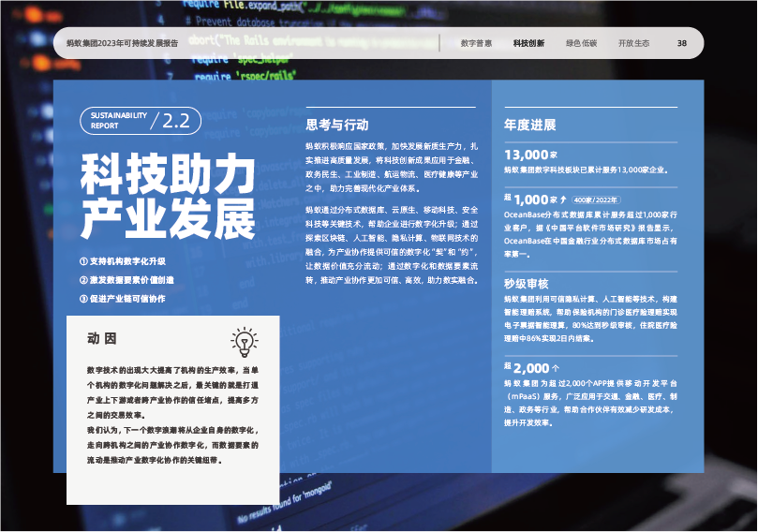Switch to the 绿色低碳 tab

[581, 44]
